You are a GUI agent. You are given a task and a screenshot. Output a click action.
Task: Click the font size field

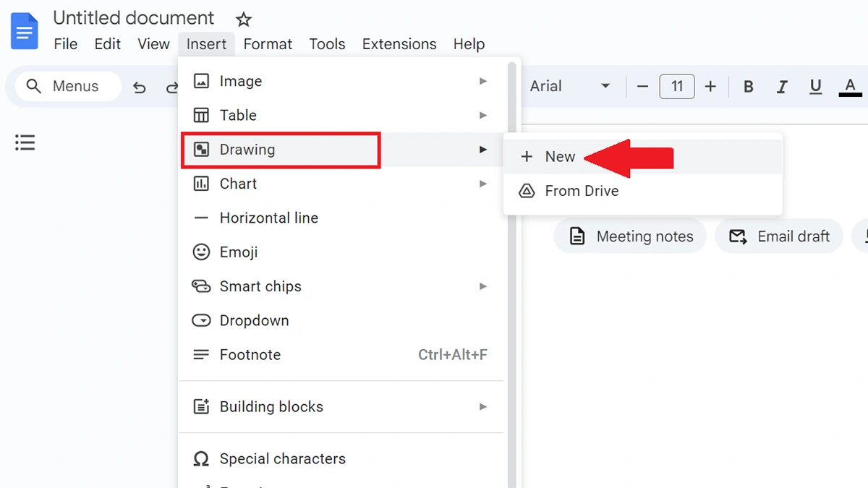pos(677,87)
